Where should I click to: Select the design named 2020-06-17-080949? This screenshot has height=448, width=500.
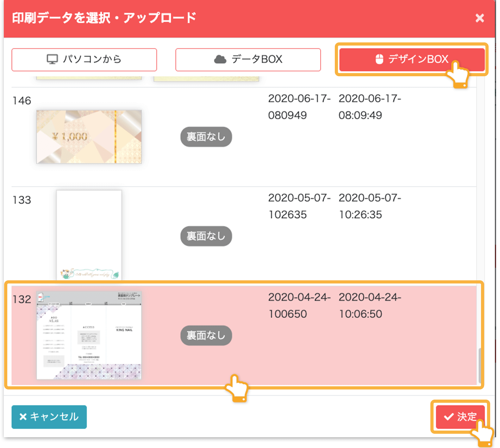pos(299,107)
